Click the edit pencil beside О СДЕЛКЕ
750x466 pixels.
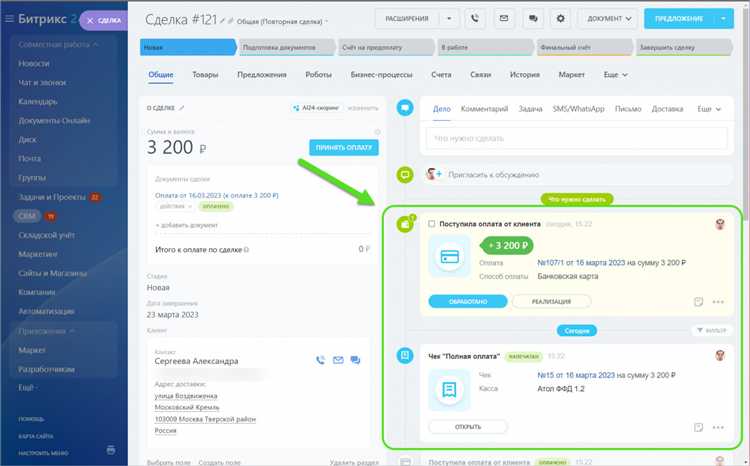[181, 108]
